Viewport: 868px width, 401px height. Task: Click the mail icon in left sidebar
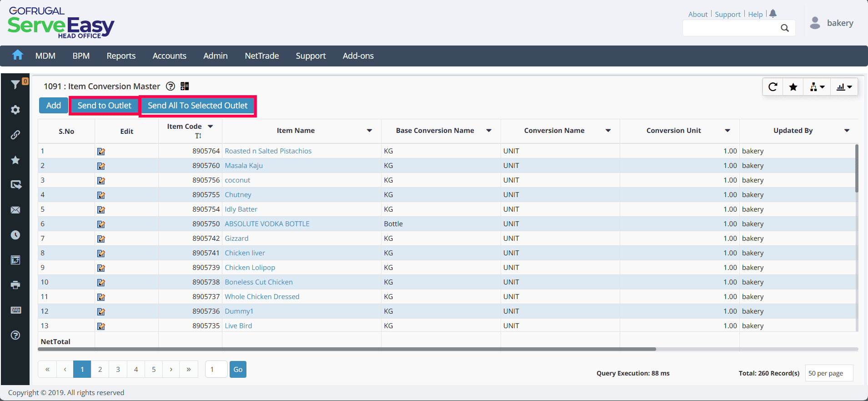(x=15, y=210)
